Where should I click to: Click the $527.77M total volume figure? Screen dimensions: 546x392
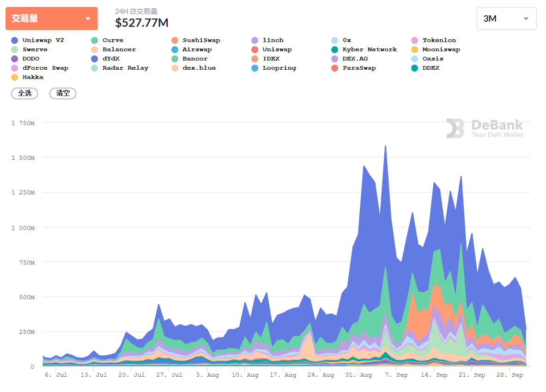pos(142,23)
